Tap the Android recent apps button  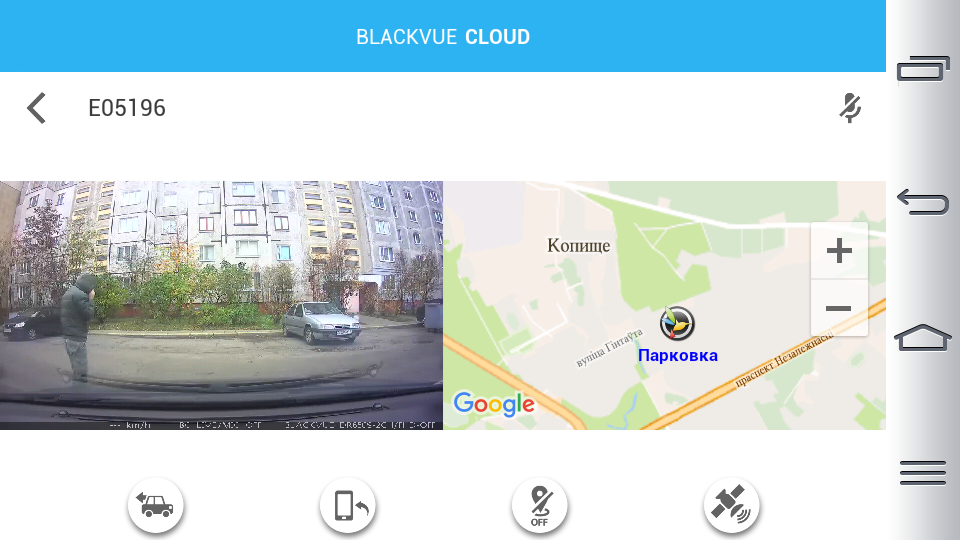923,69
